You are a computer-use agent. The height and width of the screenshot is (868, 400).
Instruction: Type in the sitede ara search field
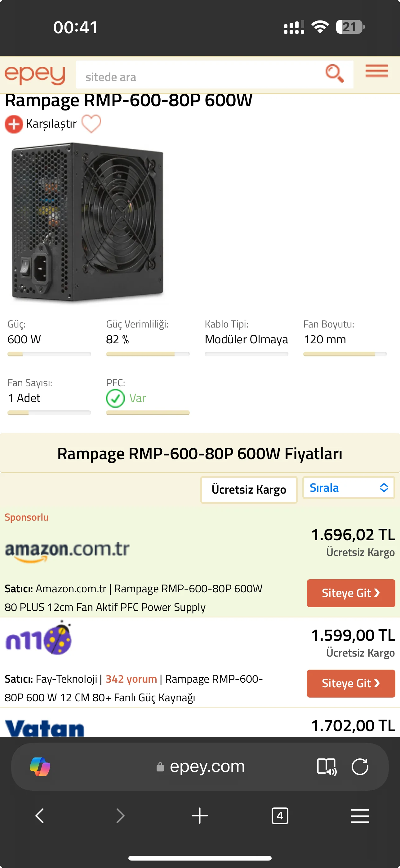(199, 77)
